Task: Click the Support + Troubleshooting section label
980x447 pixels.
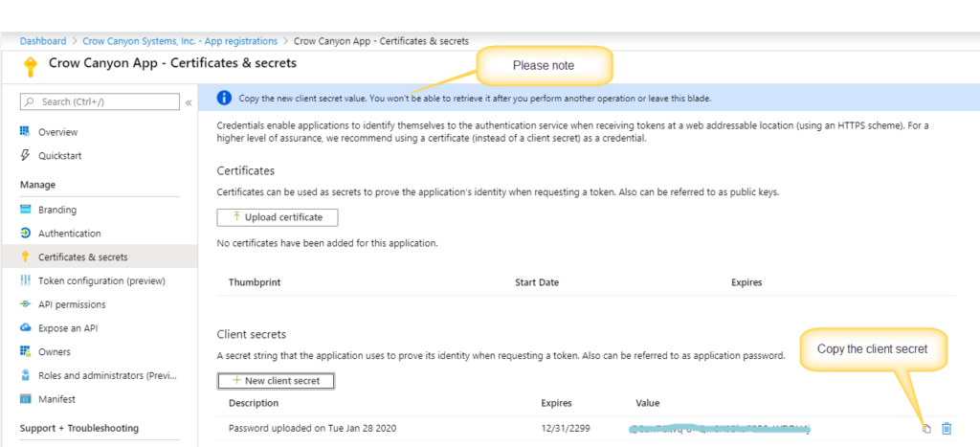Action: pyautogui.click(x=79, y=428)
